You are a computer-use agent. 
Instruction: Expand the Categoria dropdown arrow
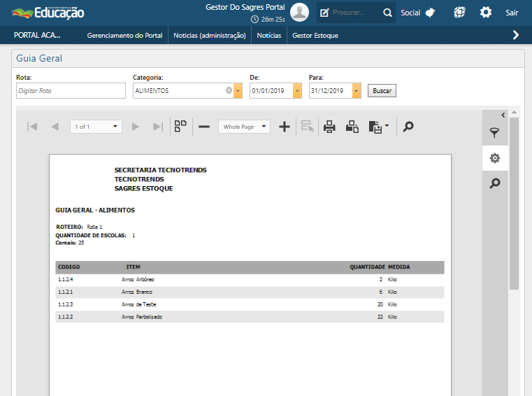(x=238, y=91)
